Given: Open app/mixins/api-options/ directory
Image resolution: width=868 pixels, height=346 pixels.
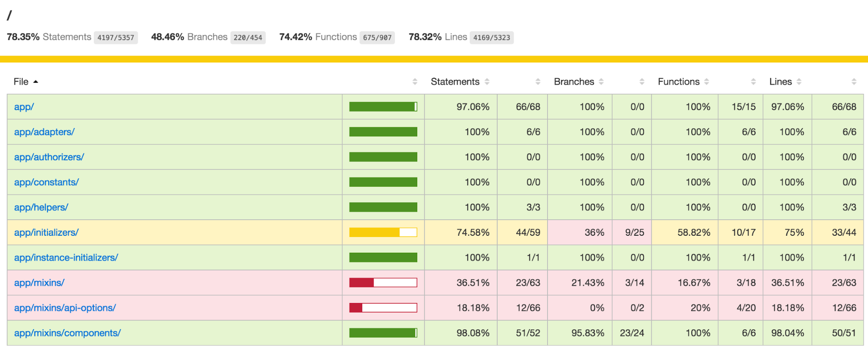Looking at the screenshot, I should [x=65, y=308].
